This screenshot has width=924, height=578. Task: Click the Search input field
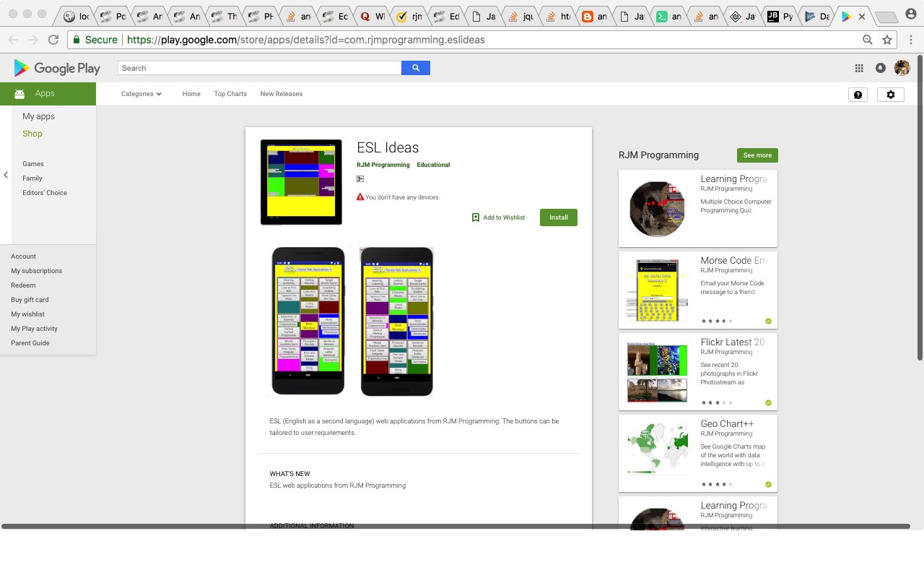point(260,68)
